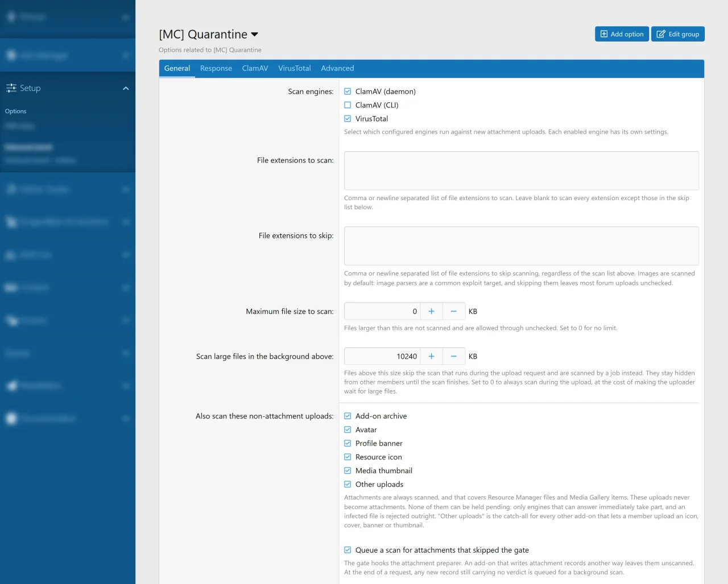Select the Maximum file size to scan field

382,312
